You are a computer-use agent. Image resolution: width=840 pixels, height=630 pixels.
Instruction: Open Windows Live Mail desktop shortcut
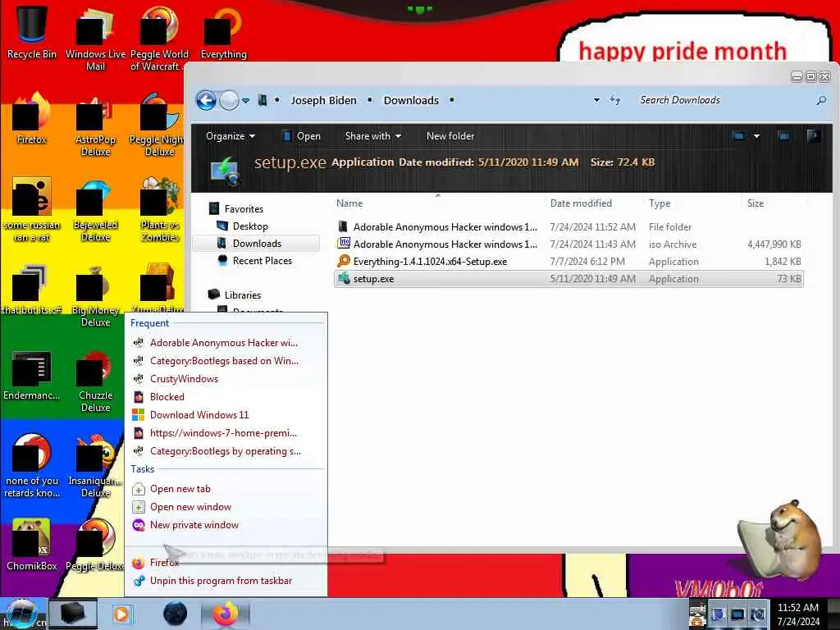coord(95,38)
